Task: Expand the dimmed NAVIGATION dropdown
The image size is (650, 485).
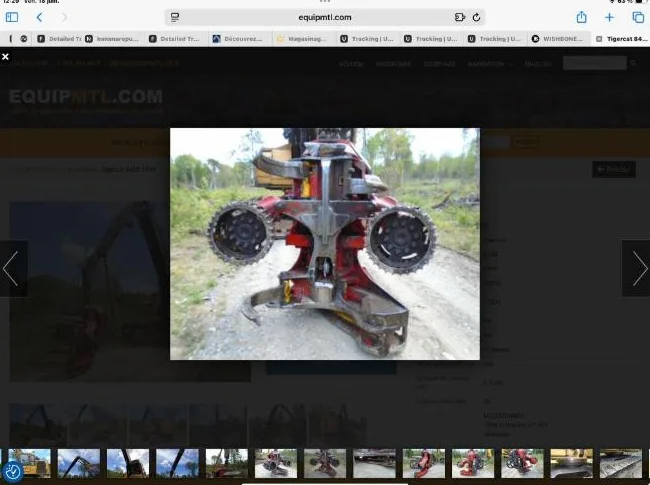Action: click(490, 64)
